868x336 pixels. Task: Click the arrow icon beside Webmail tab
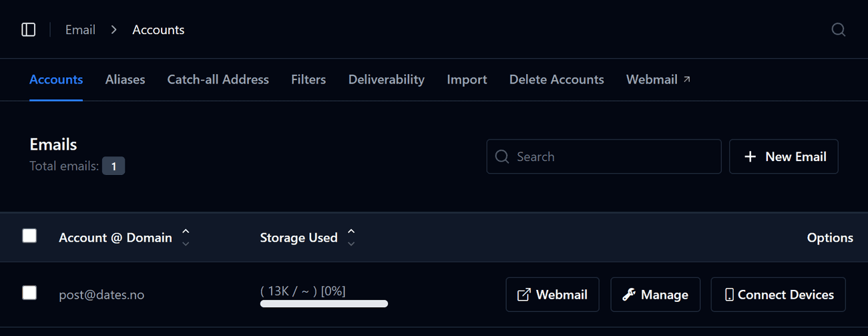[x=686, y=79]
